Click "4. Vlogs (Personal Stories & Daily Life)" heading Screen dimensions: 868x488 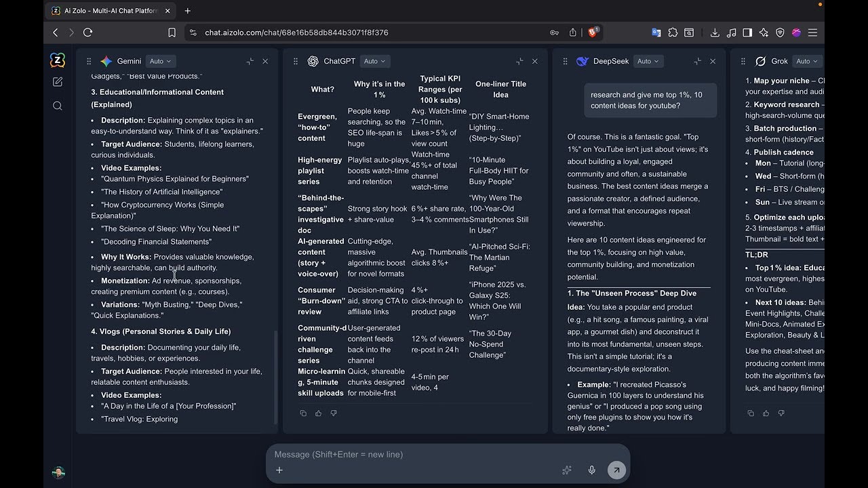[x=161, y=331]
